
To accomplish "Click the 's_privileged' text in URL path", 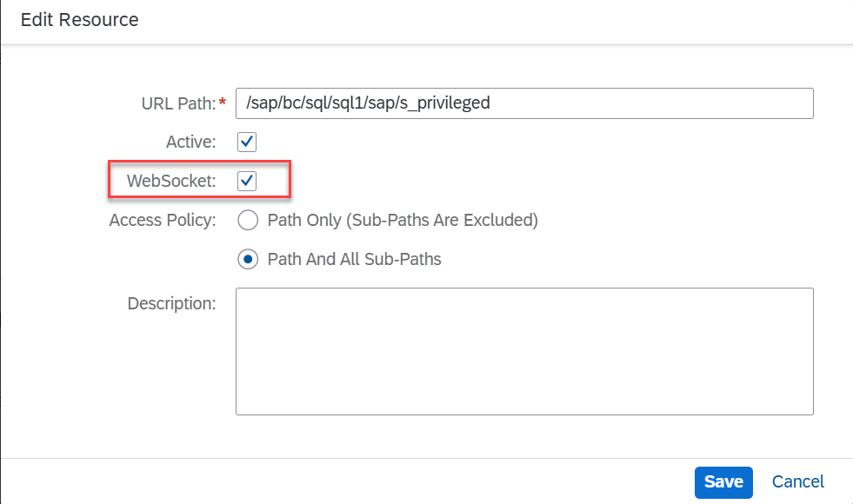I will [x=445, y=103].
